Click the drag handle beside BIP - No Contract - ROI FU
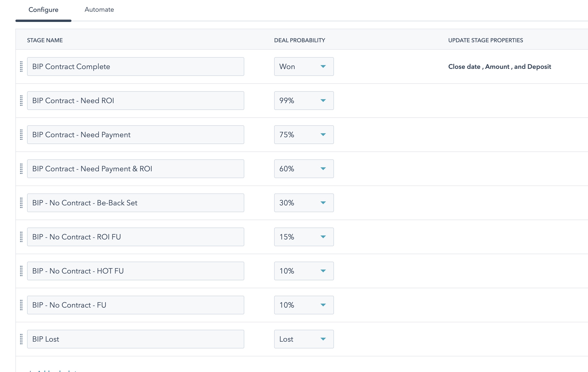The width and height of the screenshot is (588, 372). pyautogui.click(x=21, y=237)
